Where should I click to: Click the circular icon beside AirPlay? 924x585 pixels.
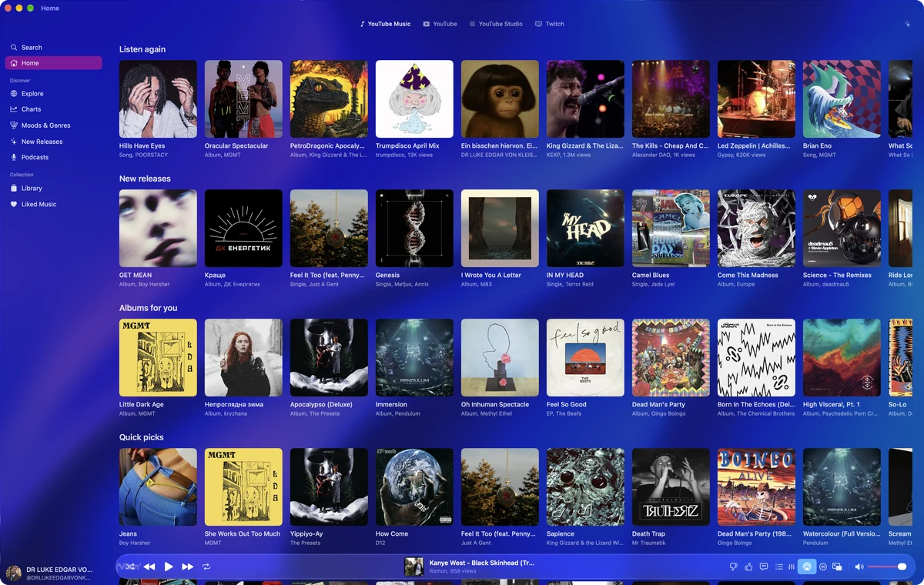pos(823,567)
